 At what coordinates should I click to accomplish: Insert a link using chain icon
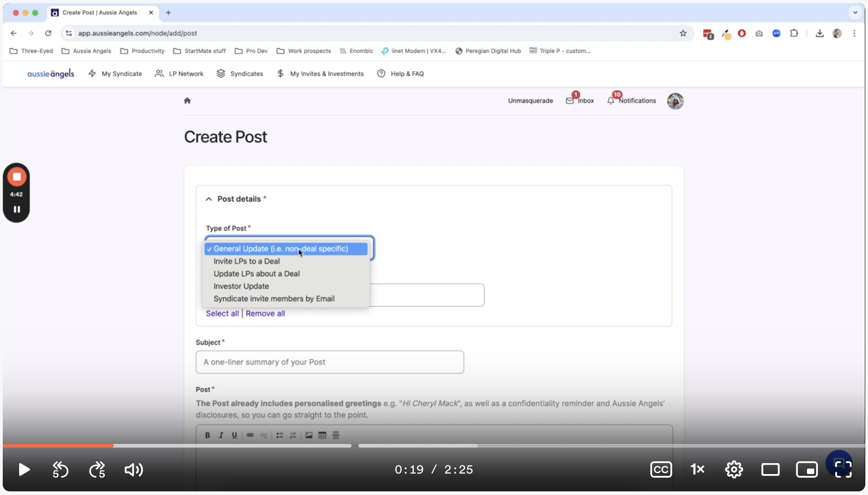point(250,435)
